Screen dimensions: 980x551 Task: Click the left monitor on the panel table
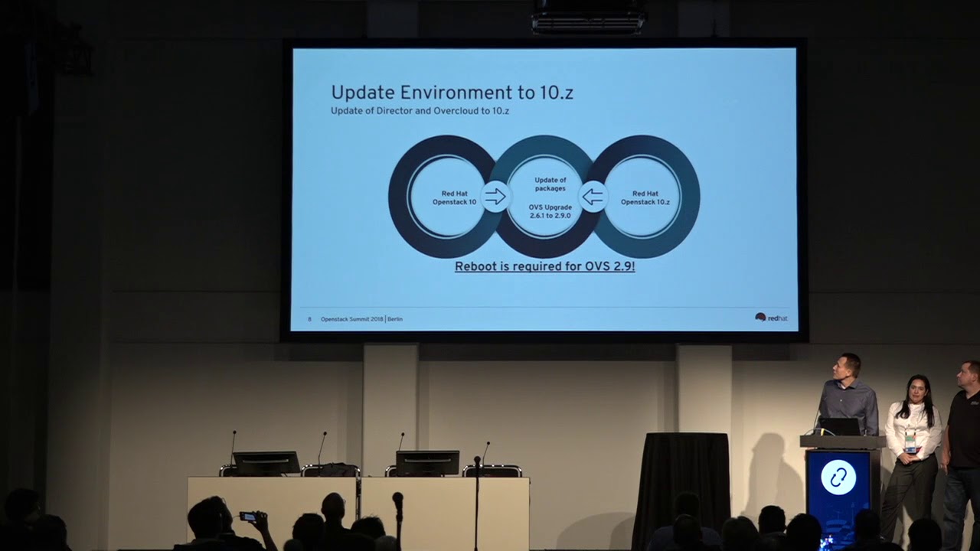[x=266, y=463]
